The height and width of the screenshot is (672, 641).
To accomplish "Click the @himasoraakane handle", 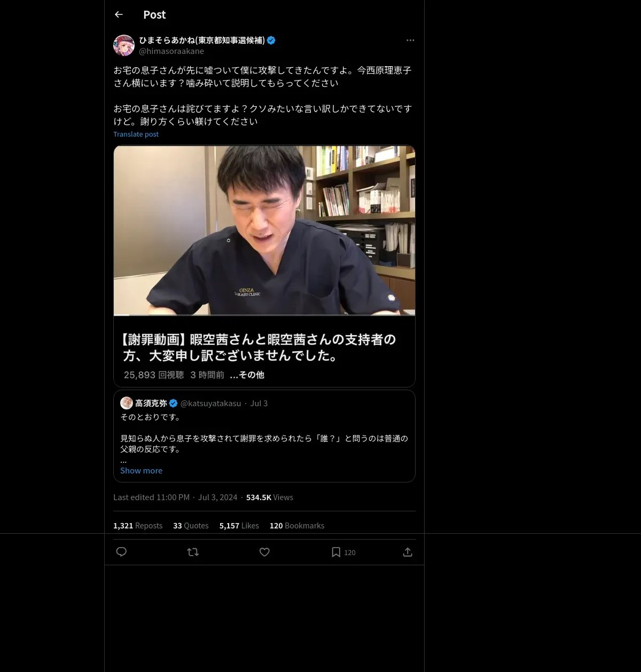I will [x=171, y=51].
